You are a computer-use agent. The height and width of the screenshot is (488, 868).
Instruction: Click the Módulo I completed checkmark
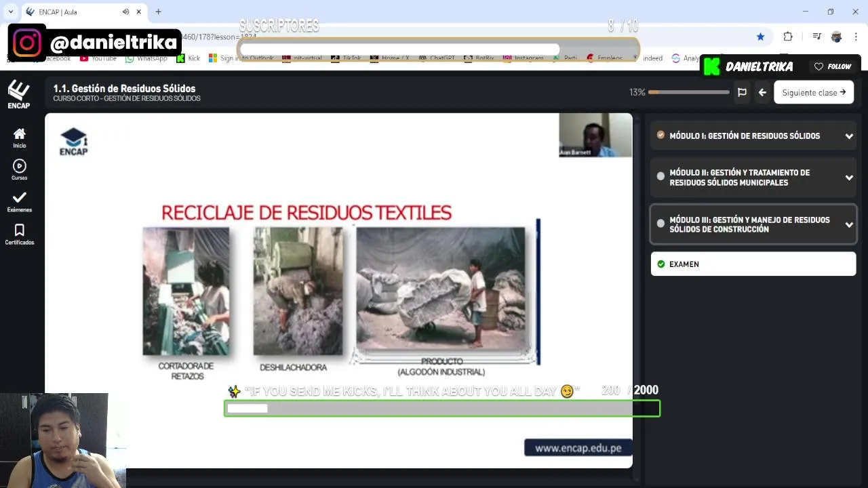660,135
